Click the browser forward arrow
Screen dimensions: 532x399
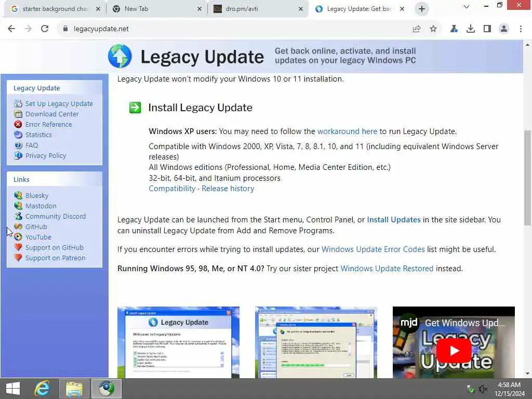tap(28, 29)
